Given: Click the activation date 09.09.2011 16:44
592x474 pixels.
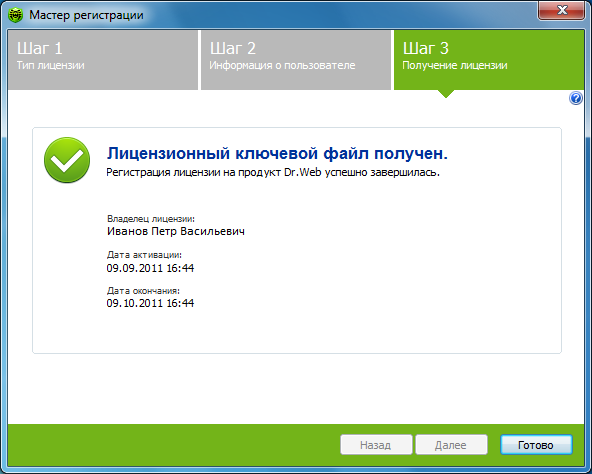Looking at the screenshot, I should point(150,268).
